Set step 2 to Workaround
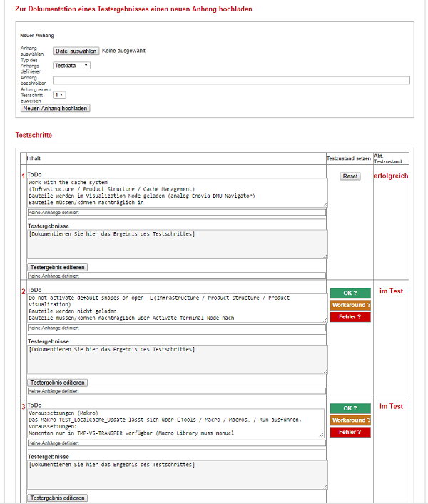The width and height of the screenshot is (428, 504). coord(350,305)
